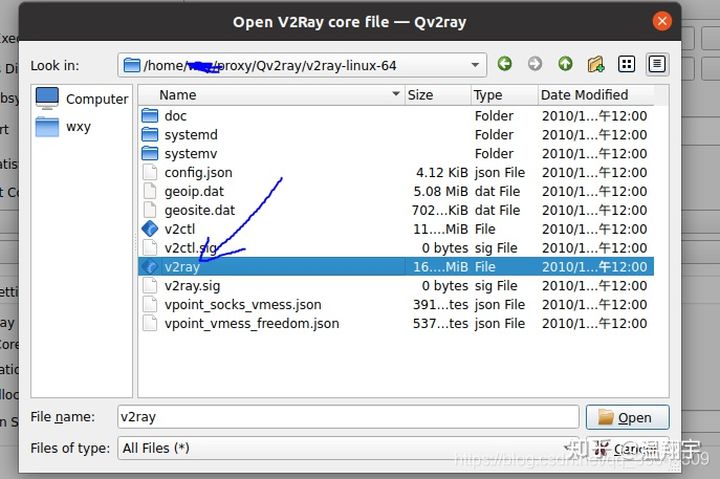
Task: Sort by the Name column header
Action: pyautogui.click(x=271, y=95)
